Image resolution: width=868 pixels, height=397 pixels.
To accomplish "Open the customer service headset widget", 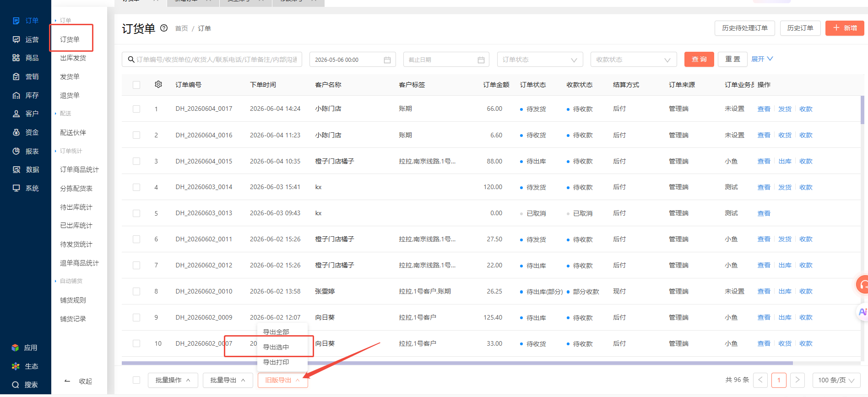I will click(x=863, y=285).
